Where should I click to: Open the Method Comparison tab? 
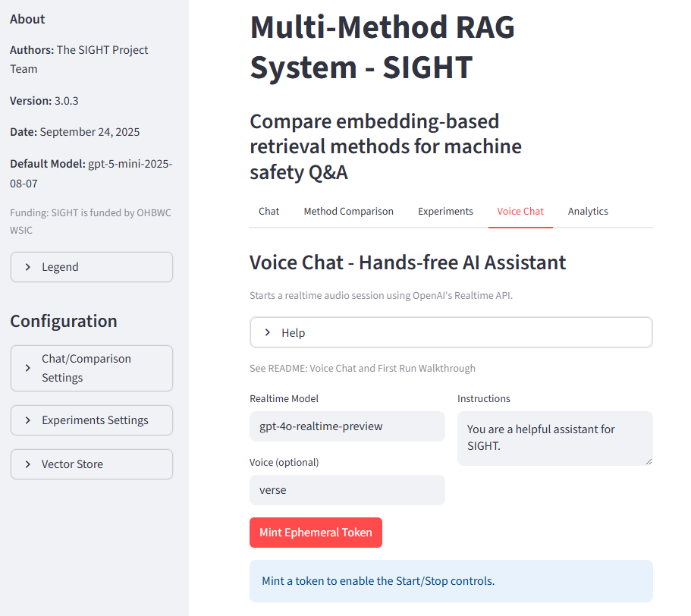coord(348,212)
